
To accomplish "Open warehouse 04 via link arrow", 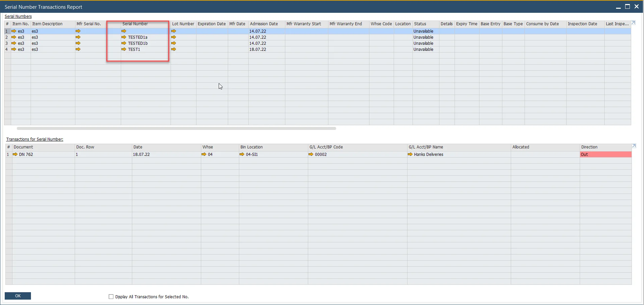I will (204, 154).
